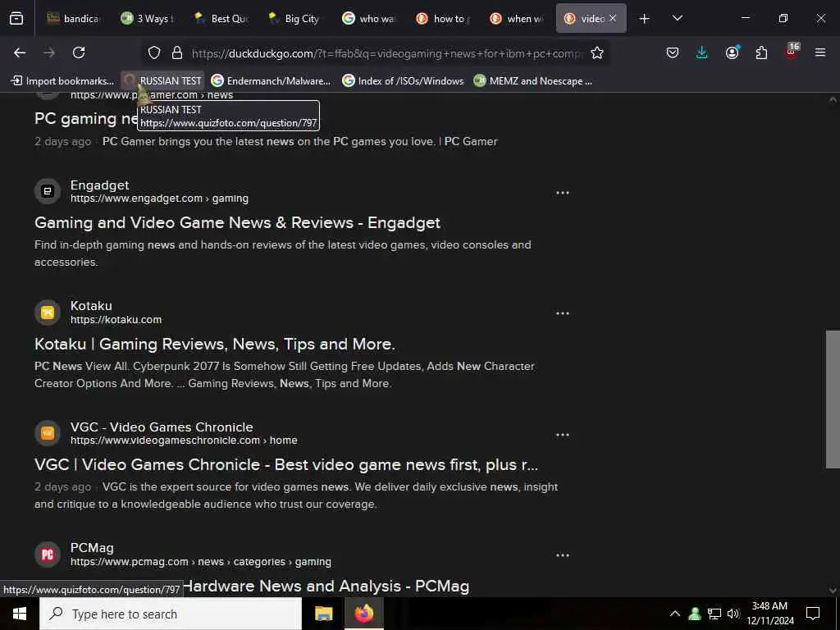
Task: Open the three-dot menu for the Kotaku result
Action: point(563,313)
